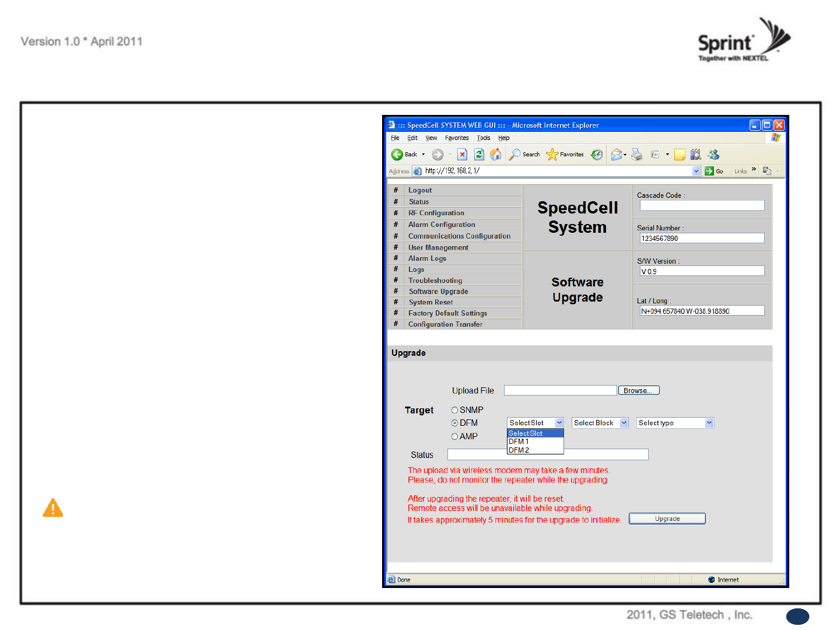Click the Edit with Word icon
840x630 pixels.
coord(655,155)
